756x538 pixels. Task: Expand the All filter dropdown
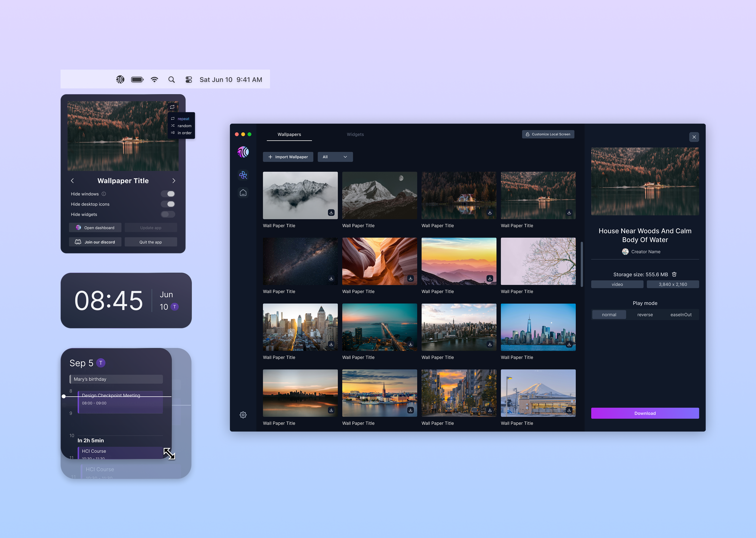(335, 157)
